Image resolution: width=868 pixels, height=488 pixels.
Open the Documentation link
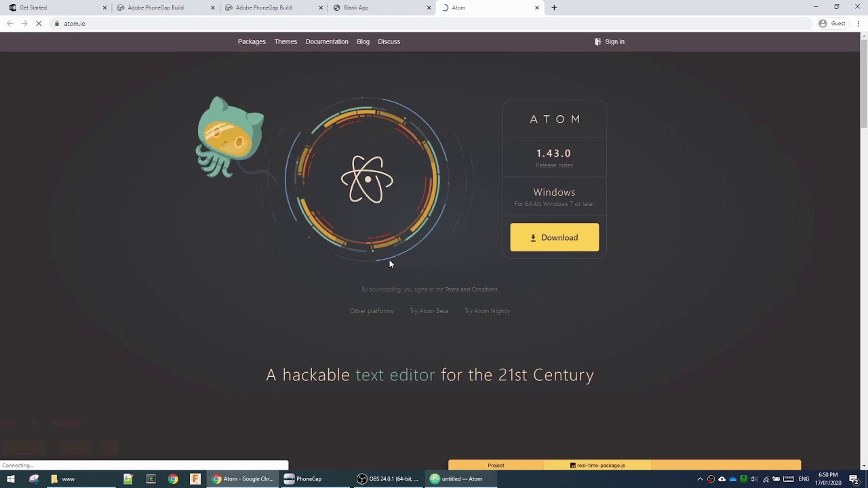point(327,42)
